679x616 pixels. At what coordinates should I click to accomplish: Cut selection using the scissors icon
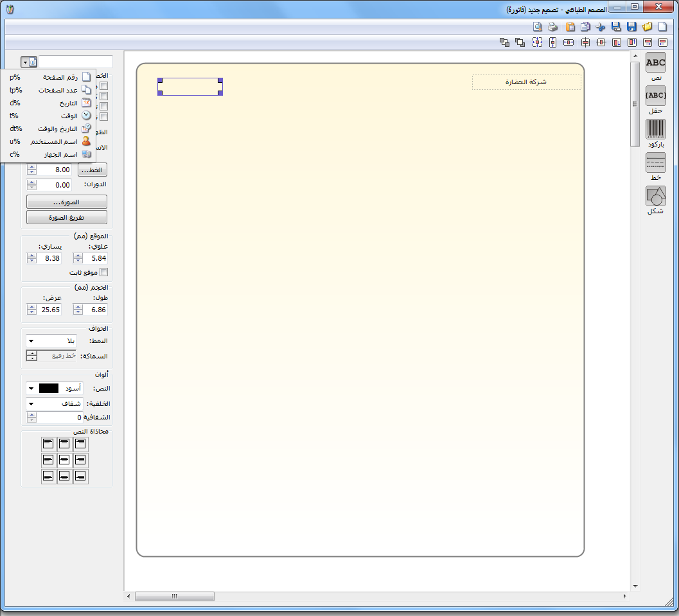601,27
